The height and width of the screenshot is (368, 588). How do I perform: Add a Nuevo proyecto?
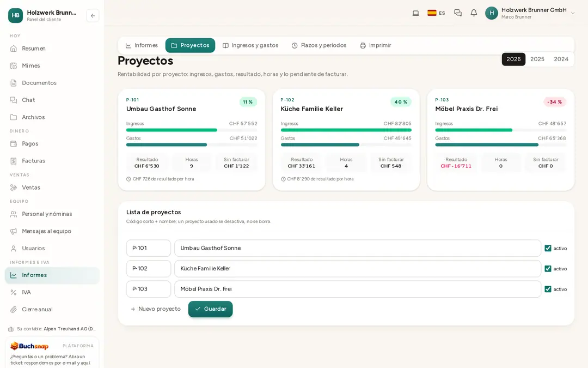(155, 309)
